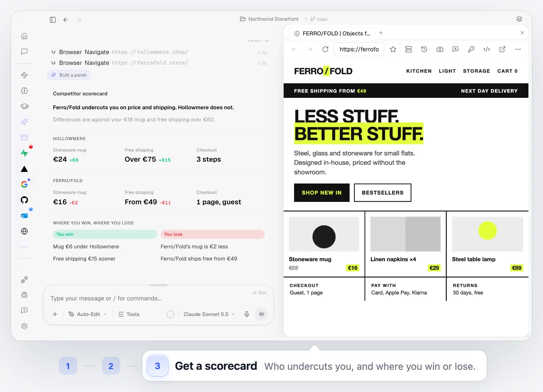This screenshot has width=543, height=392.
Task: Click the browser address bar
Action: [x=359, y=49]
